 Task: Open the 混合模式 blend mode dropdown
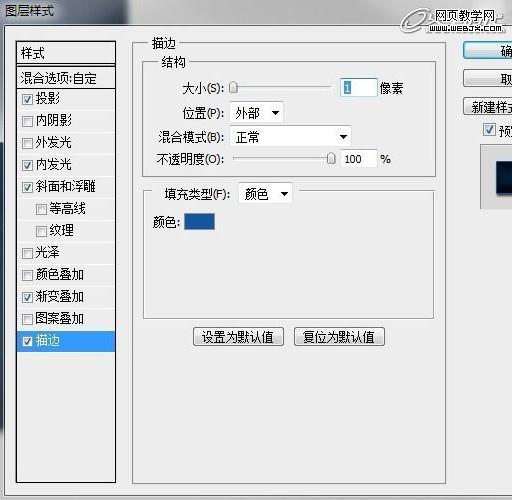point(290,136)
